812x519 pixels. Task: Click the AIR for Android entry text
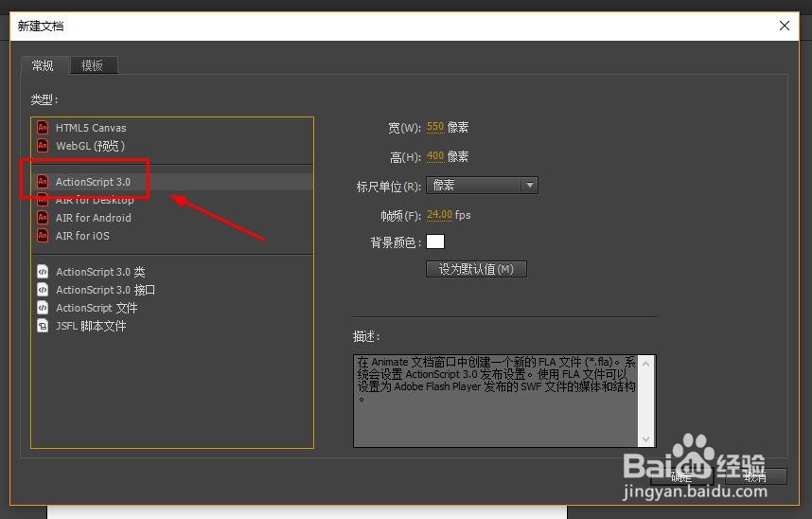click(93, 218)
